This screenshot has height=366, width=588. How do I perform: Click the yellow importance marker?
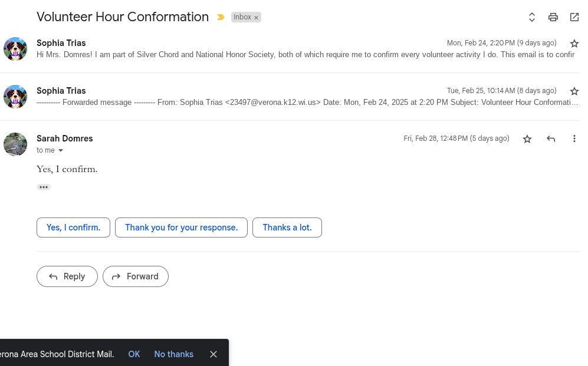click(221, 17)
